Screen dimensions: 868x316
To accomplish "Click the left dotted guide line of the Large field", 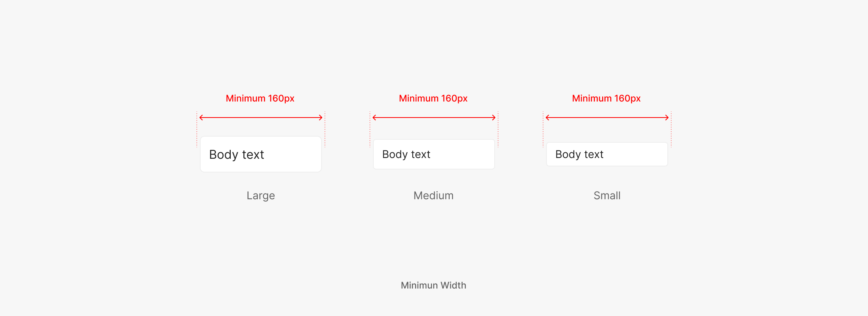I will (x=197, y=129).
